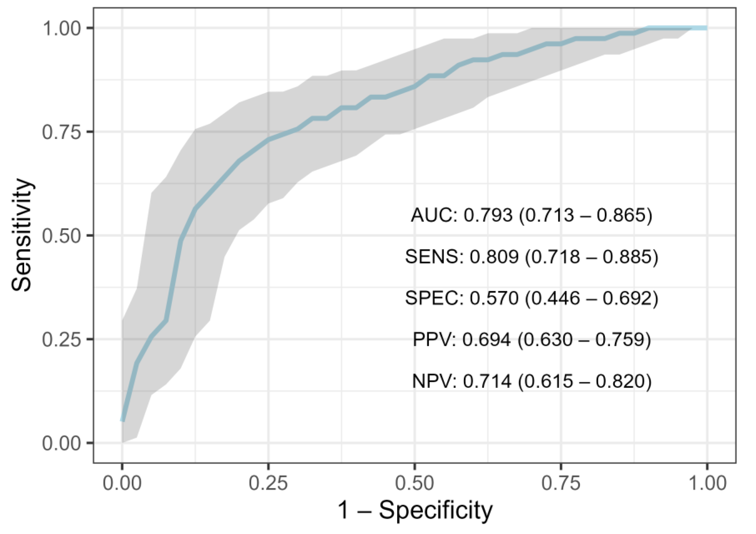Click the SENS value text annotation

[531, 257]
